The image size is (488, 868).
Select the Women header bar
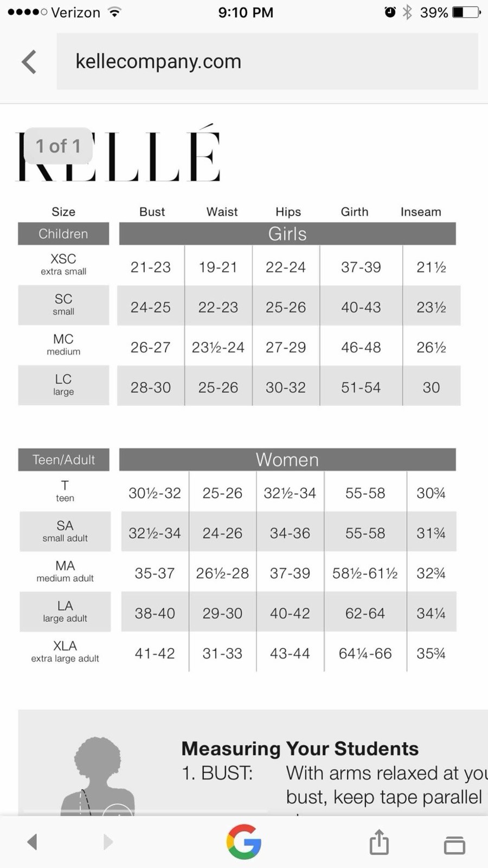tap(287, 459)
